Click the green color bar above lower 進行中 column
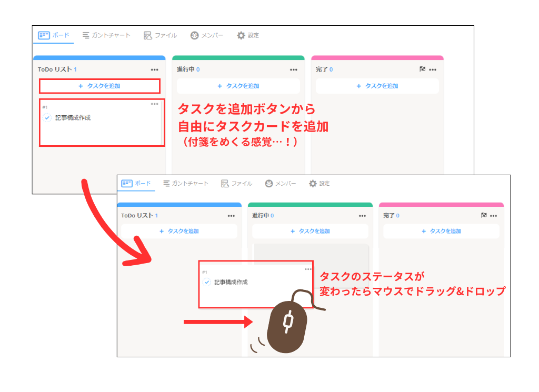 [310, 205]
